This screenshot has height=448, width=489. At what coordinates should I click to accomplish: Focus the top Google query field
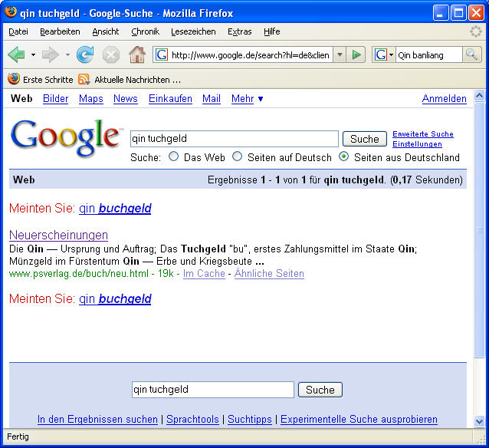[235, 139]
